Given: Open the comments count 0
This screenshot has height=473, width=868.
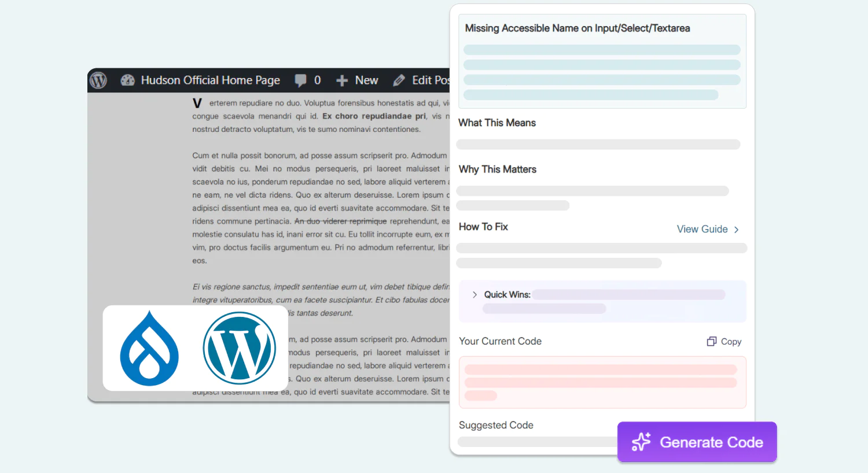Looking at the screenshot, I should tap(317, 80).
